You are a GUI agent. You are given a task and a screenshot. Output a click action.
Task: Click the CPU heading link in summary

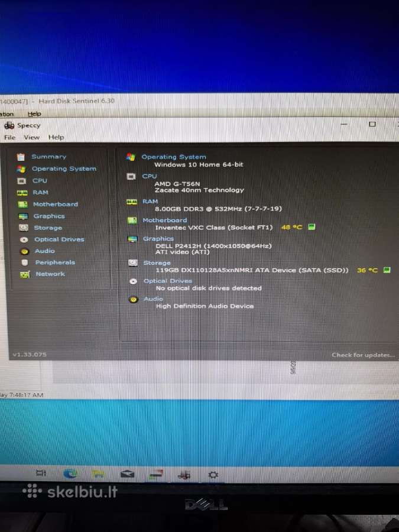[x=150, y=176]
